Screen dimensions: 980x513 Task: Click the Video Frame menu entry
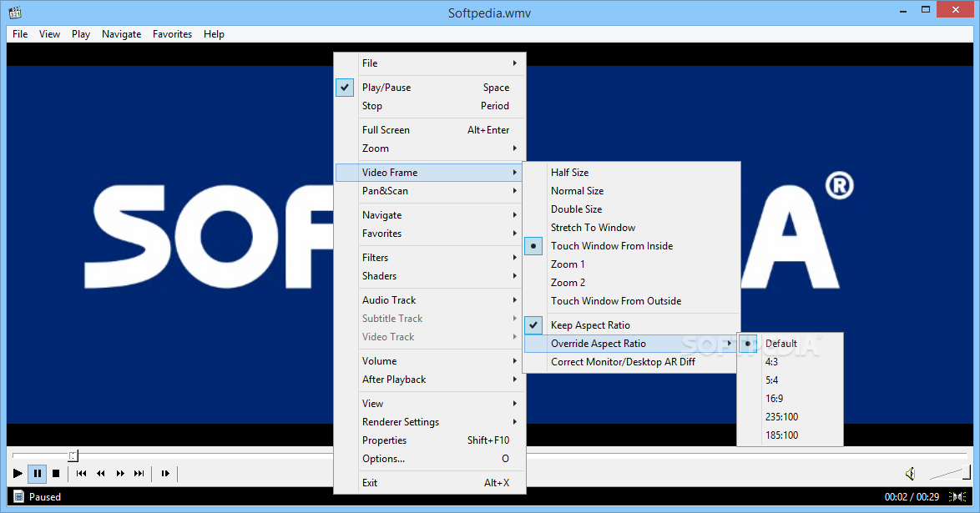pos(431,173)
